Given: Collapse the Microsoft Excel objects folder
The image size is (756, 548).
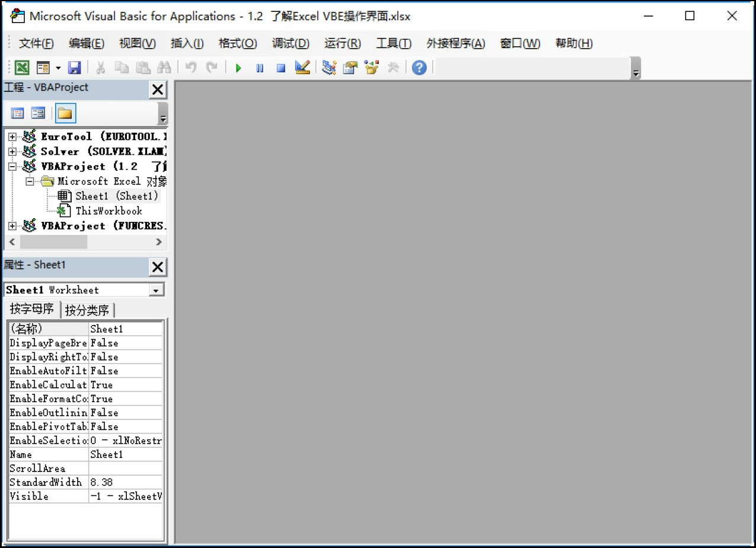Looking at the screenshot, I should [x=29, y=181].
